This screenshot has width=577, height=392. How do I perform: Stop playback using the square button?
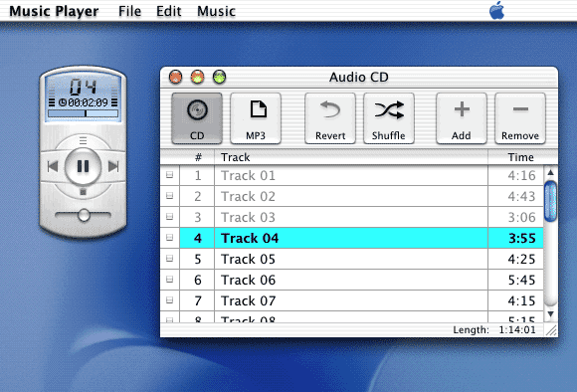point(83,192)
